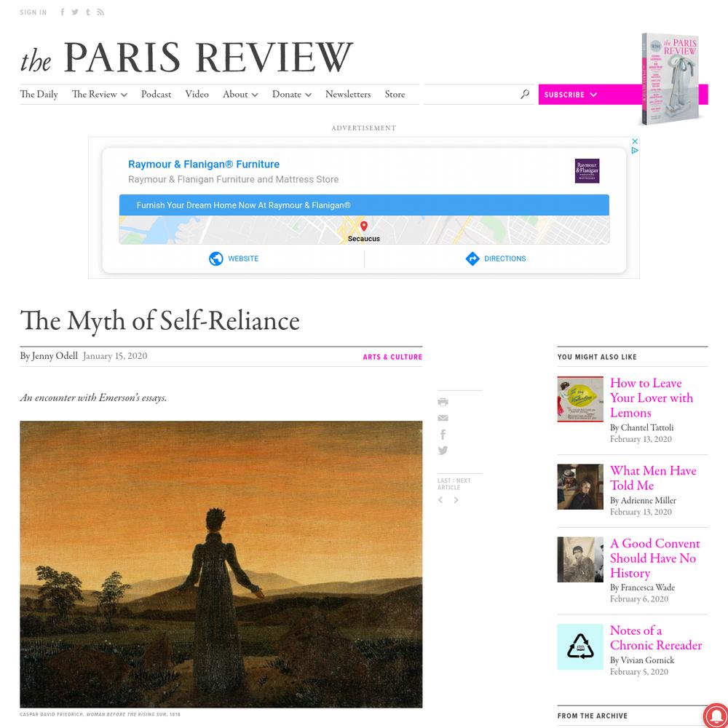728x728 pixels.
Task: Open the RSS feed icon
Action: 100,12
